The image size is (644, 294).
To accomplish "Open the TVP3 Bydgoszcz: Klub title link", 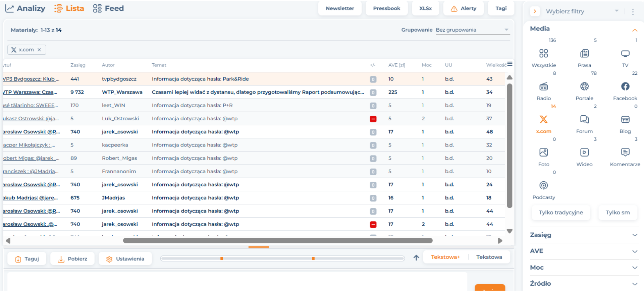I will [31, 79].
